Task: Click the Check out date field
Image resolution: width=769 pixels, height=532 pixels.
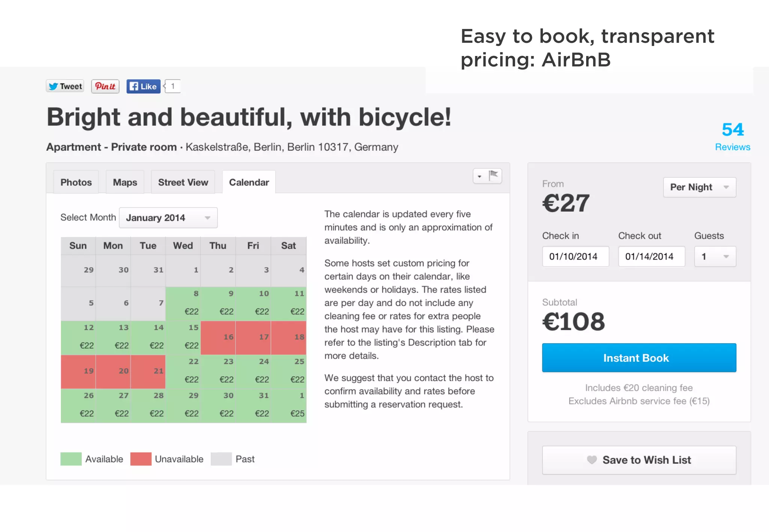Action: tap(651, 256)
